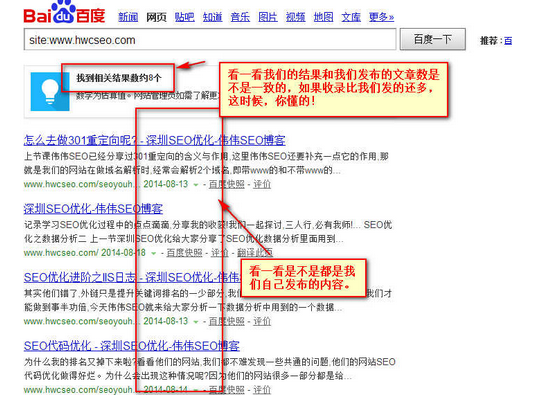The width and height of the screenshot is (560, 395).
Task: Focus the site:www.hwcseo.com search box
Action: coord(210,39)
